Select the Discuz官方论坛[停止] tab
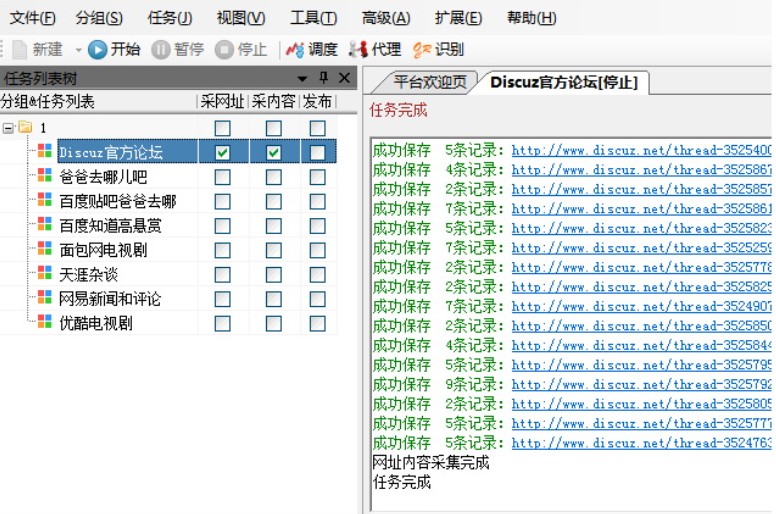Image resolution: width=776 pixels, height=514 pixels. click(x=564, y=82)
